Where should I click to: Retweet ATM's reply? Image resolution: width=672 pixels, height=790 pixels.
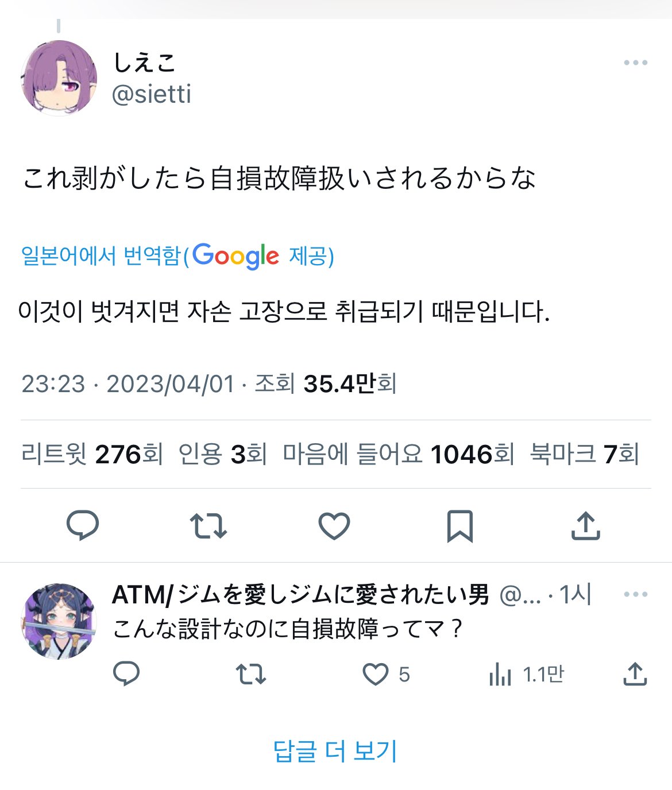click(251, 674)
